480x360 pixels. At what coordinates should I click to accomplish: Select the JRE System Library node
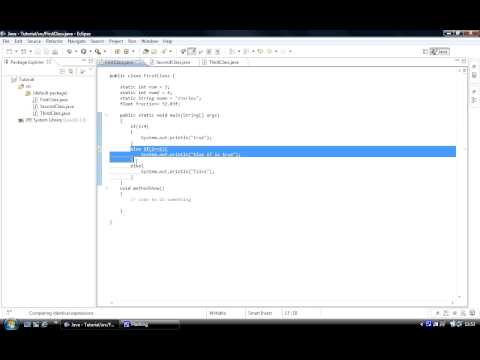click(52, 120)
